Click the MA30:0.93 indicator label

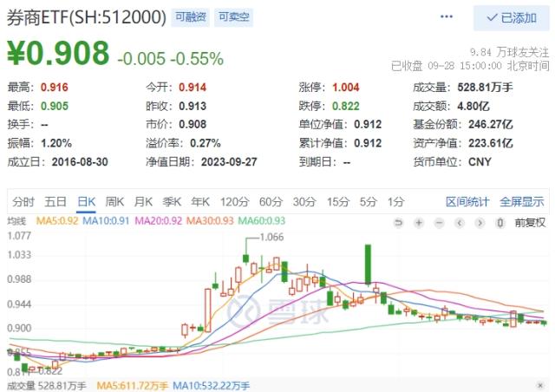[210, 221]
